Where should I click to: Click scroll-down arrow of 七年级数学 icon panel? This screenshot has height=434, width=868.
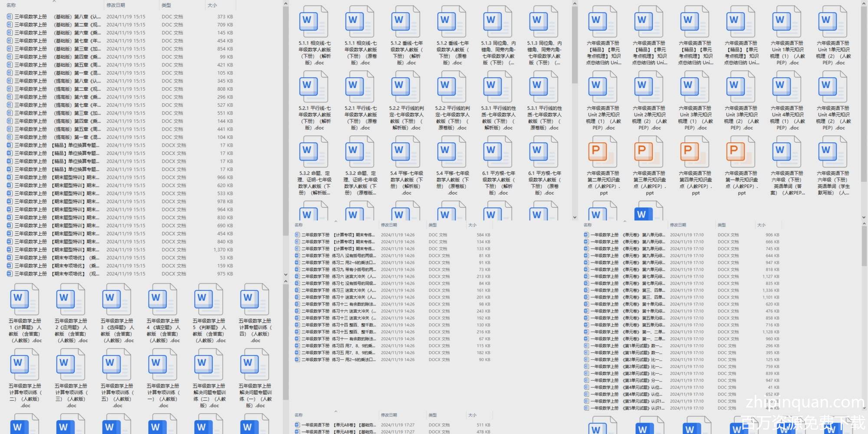coord(575,217)
